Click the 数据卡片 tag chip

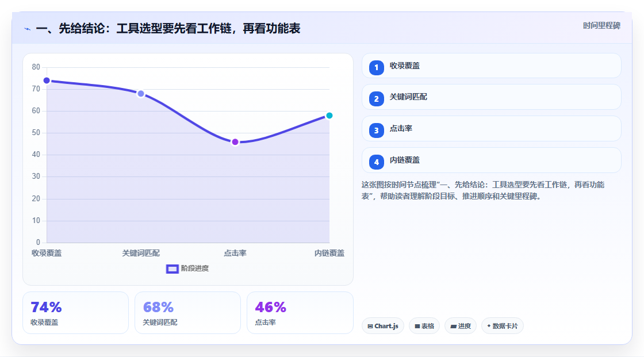(x=503, y=326)
